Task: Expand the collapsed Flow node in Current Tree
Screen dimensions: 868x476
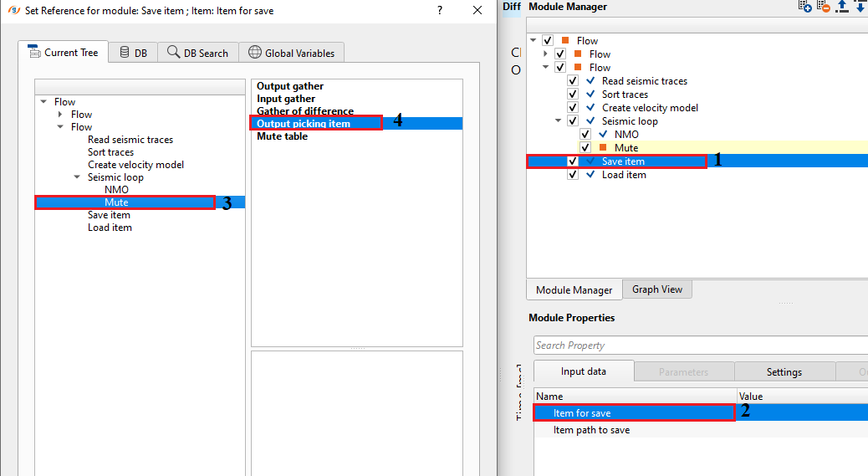Action: click(x=60, y=115)
